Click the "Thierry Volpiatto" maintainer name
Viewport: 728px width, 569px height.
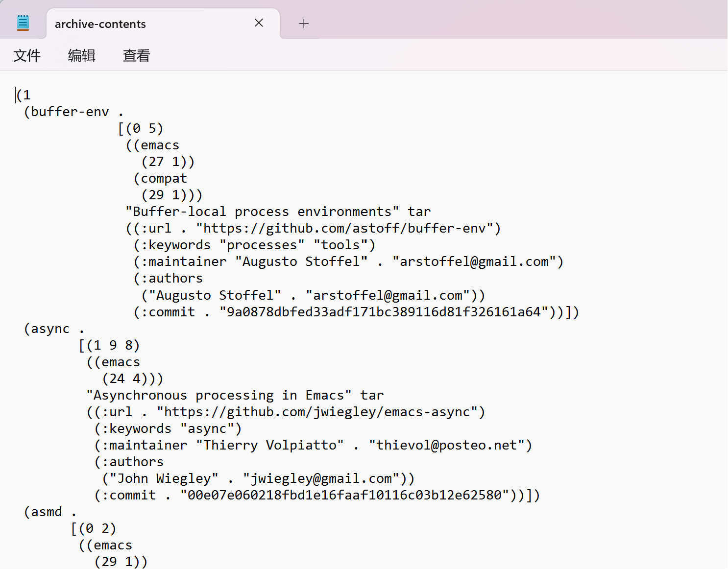pyautogui.click(x=269, y=446)
